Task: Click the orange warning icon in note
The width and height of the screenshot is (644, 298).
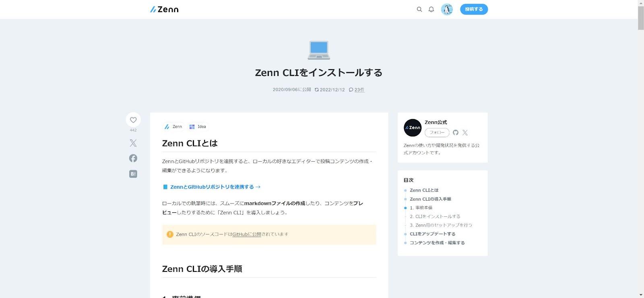Action: tap(170, 234)
